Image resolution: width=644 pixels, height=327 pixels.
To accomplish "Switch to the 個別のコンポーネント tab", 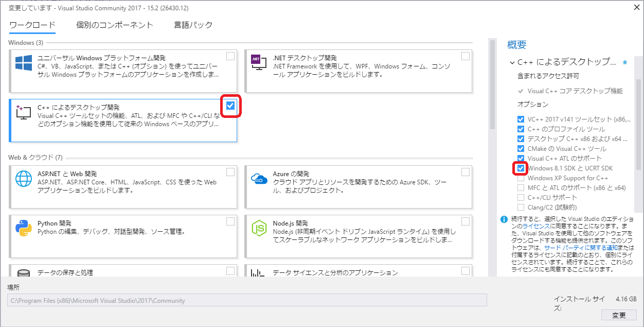I will click(x=115, y=25).
